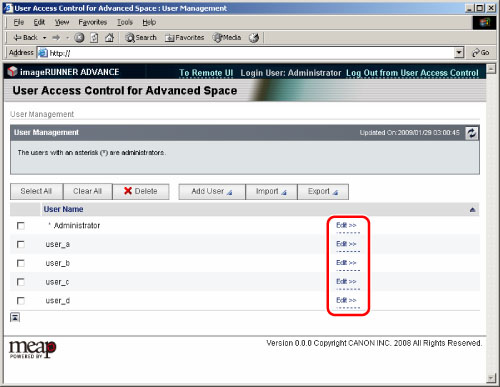The image size is (500, 387).
Task: Stop page loading with the Stop icon
Action: pos(79,38)
